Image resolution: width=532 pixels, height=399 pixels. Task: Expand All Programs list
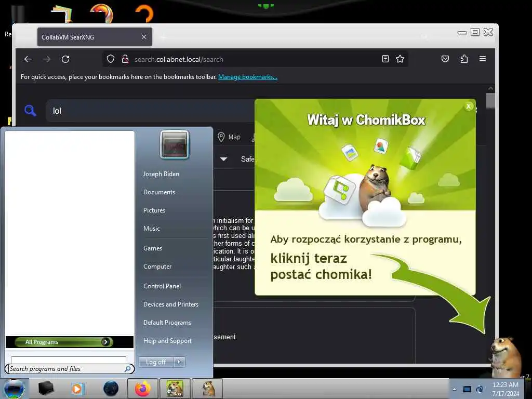64,342
